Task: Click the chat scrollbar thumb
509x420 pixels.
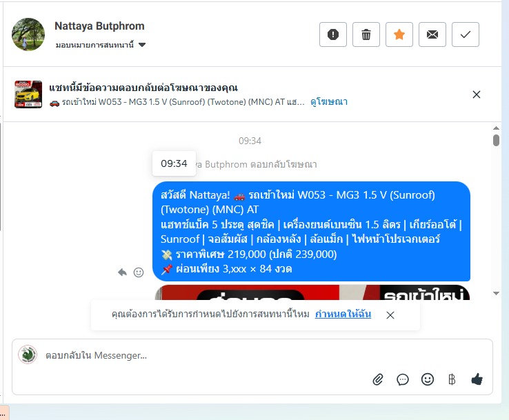Action: (496, 141)
